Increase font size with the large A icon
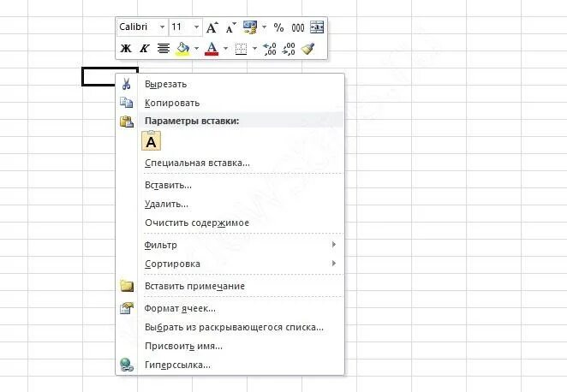567x392 pixels. click(212, 27)
